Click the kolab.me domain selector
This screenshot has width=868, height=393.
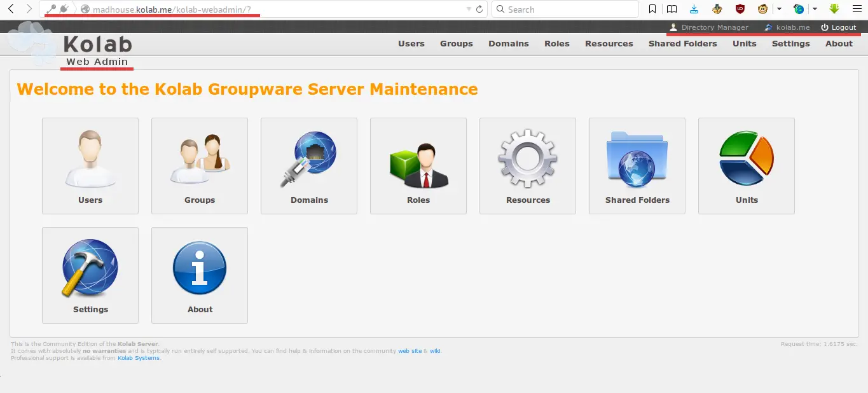(787, 27)
